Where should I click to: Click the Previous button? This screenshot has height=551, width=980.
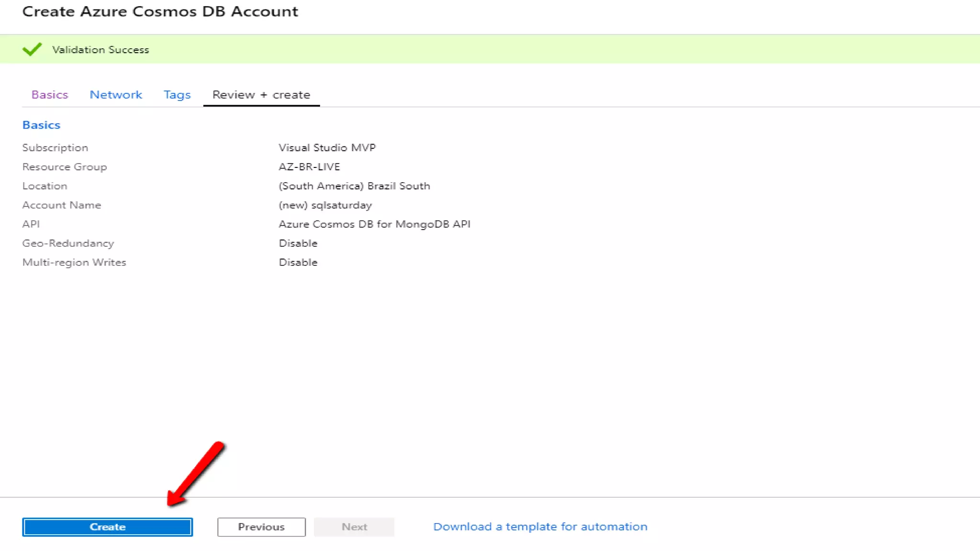click(261, 527)
